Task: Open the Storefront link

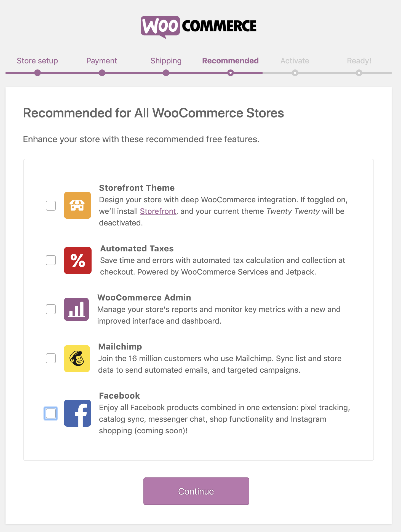Action: pos(158,211)
